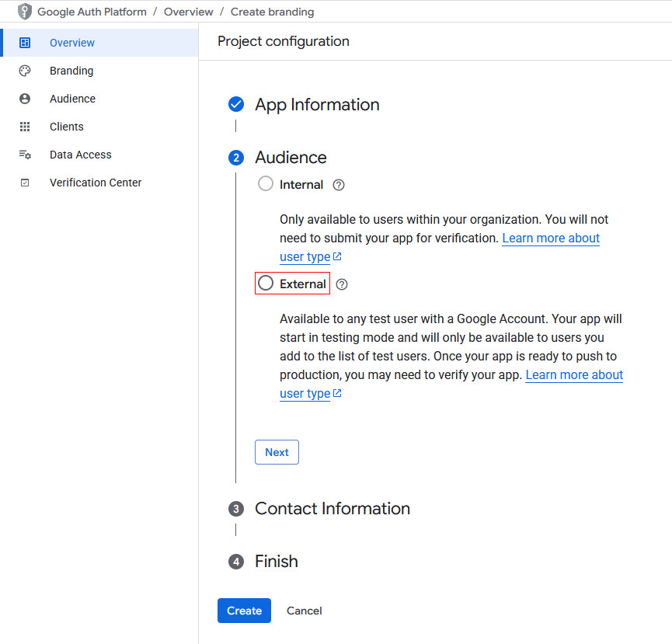Click the Data Access settings icon
Viewport: 672px width, 644px height.
click(x=25, y=155)
